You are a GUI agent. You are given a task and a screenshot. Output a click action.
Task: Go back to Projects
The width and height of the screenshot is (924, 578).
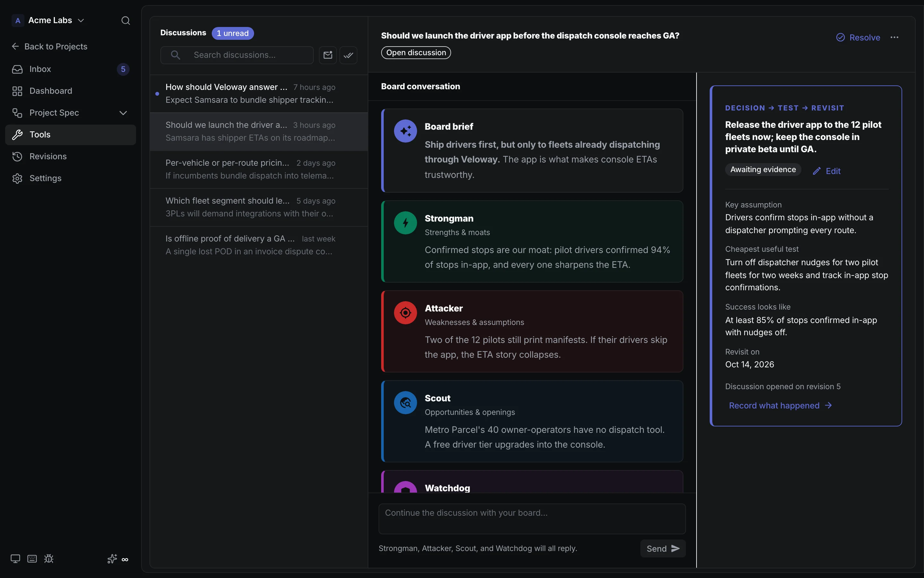coord(50,46)
